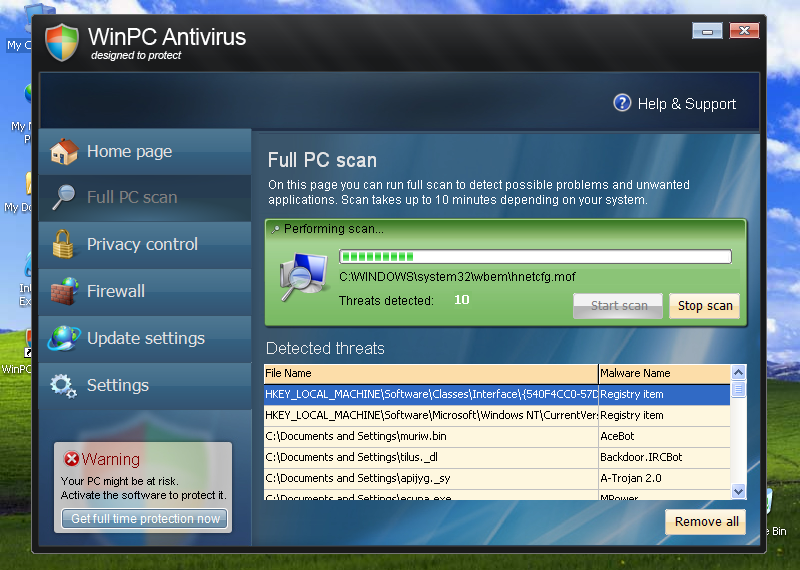The height and width of the screenshot is (570, 800).
Task: Select Full PC scan in sidebar
Action: point(145,198)
